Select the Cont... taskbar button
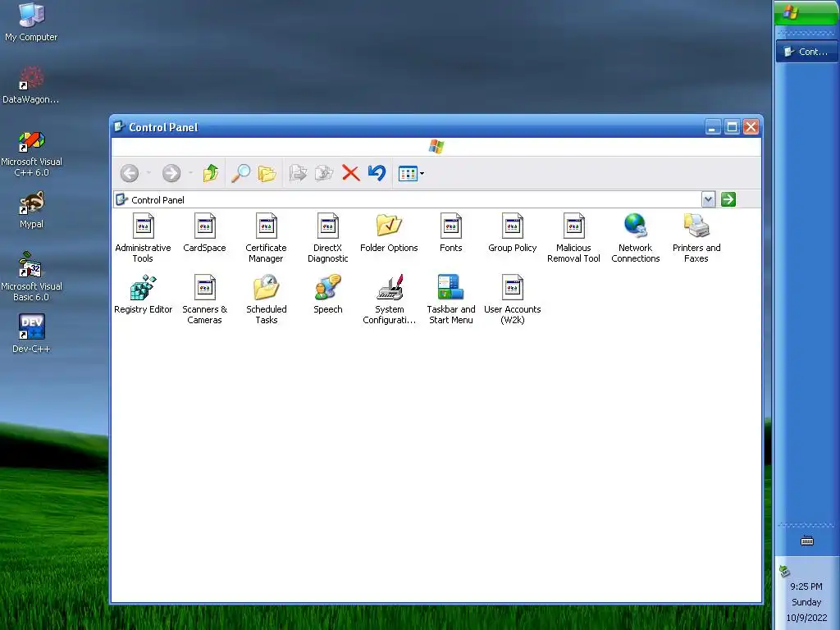840x630 pixels. pos(807,52)
